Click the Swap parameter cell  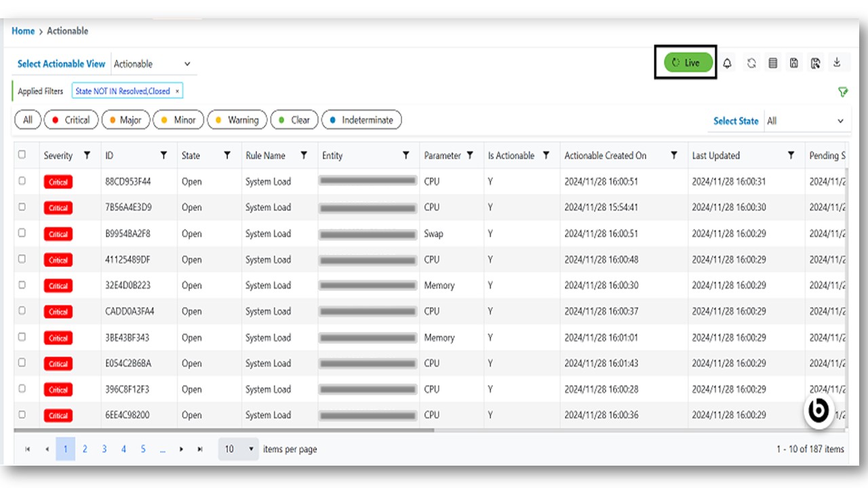433,234
